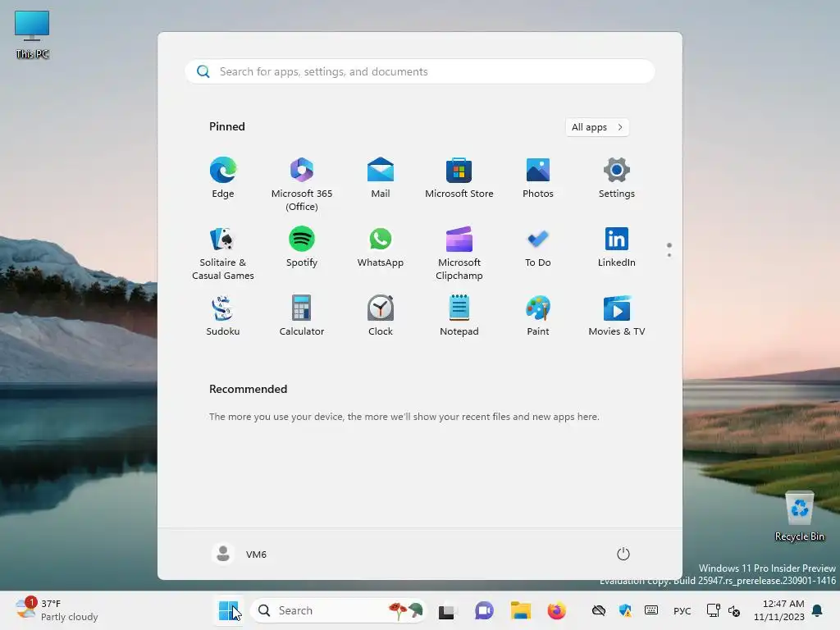The width and height of the screenshot is (840, 630).
Task: Open Windows Security tray icon
Action: tap(624, 610)
